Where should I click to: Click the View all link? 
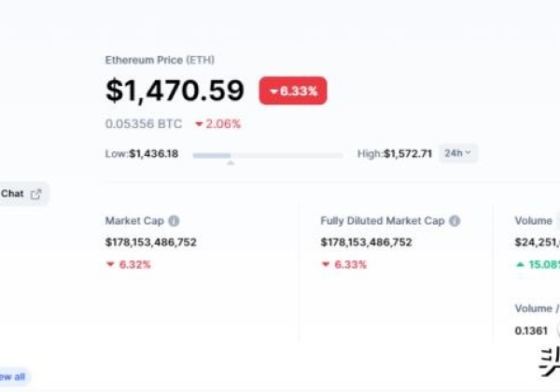coord(13,377)
